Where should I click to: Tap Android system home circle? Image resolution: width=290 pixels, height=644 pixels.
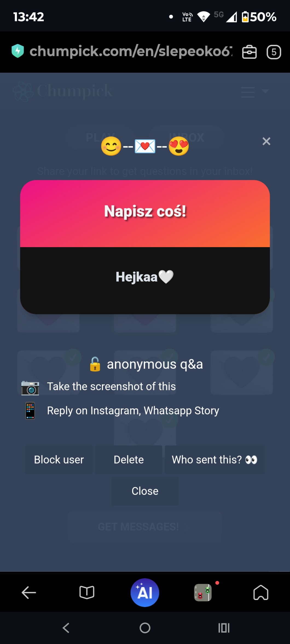[x=145, y=628]
